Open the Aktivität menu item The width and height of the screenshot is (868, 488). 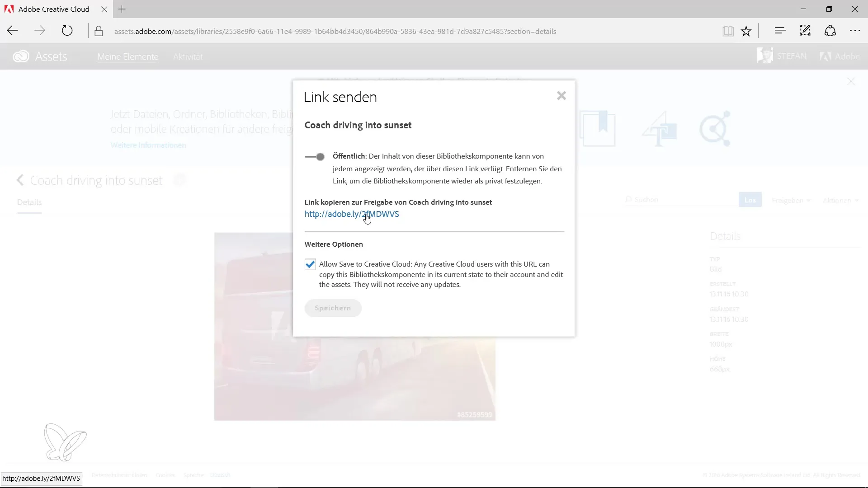point(188,56)
